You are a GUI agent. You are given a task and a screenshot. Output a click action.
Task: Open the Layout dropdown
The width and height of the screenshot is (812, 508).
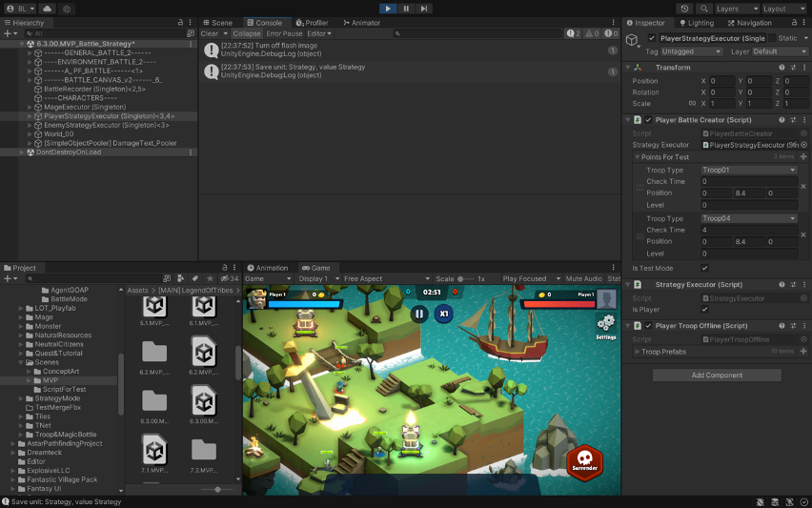click(x=783, y=9)
